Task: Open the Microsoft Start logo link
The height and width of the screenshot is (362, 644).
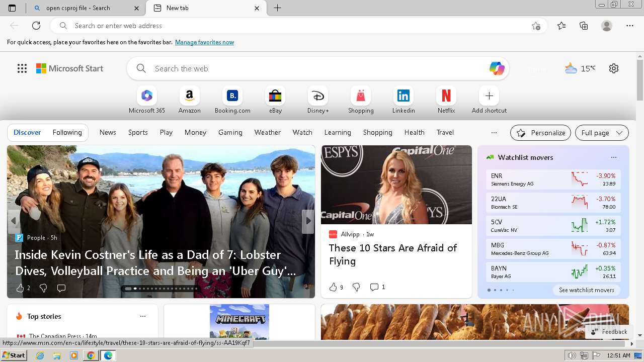Action: pos(69,68)
